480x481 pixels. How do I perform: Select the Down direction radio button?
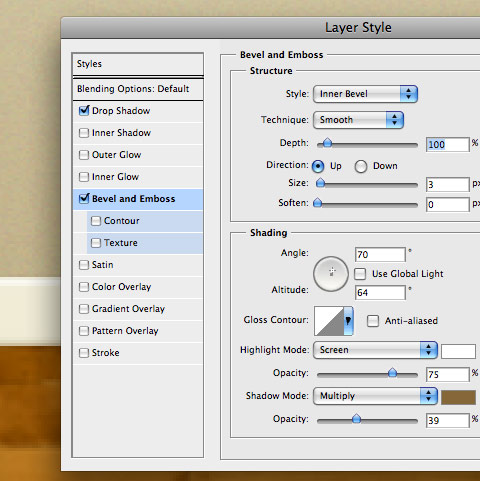point(361,166)
